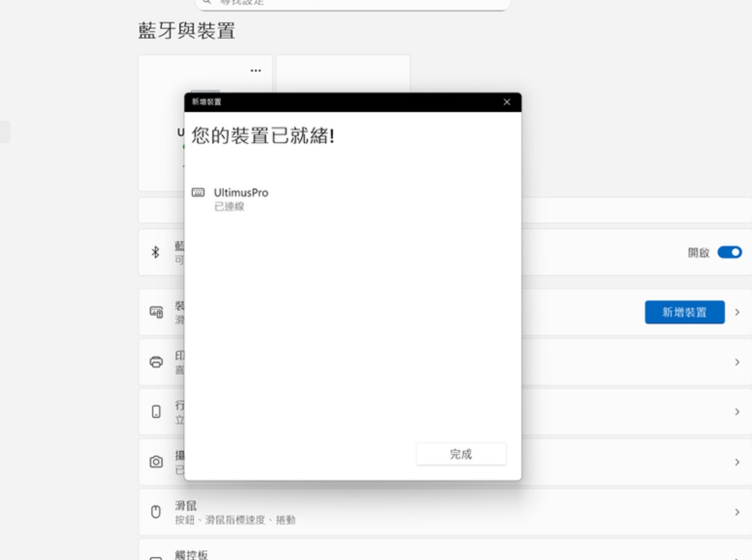Screen dimensions: 752x560
Task: Click the UltimusPro keyboard icon
Action: [198, 192]
